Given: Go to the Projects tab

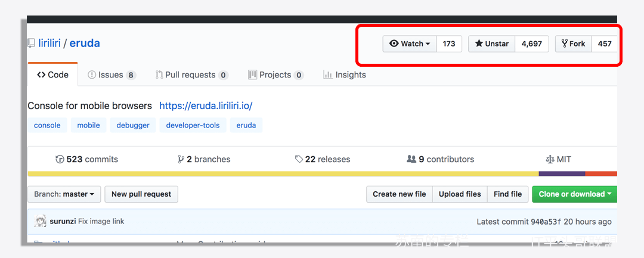Looking at the screenshot, I should (x=275, y=74).
